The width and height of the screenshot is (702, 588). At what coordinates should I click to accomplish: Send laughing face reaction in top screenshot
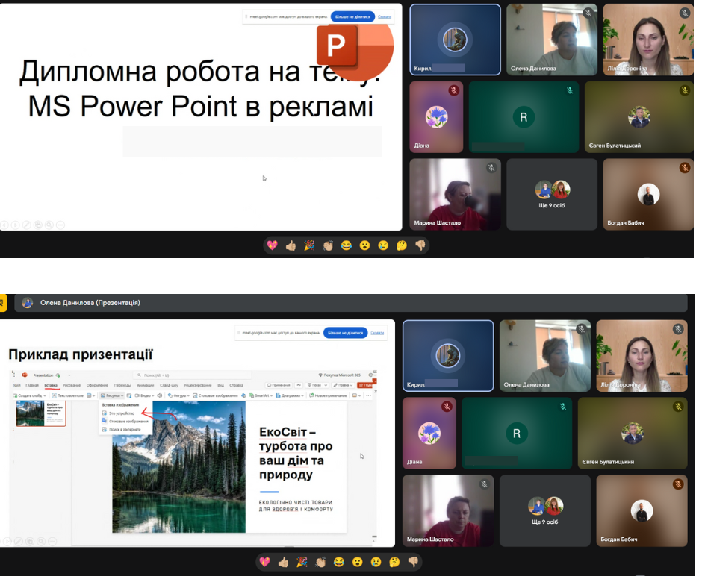[347, 245]
